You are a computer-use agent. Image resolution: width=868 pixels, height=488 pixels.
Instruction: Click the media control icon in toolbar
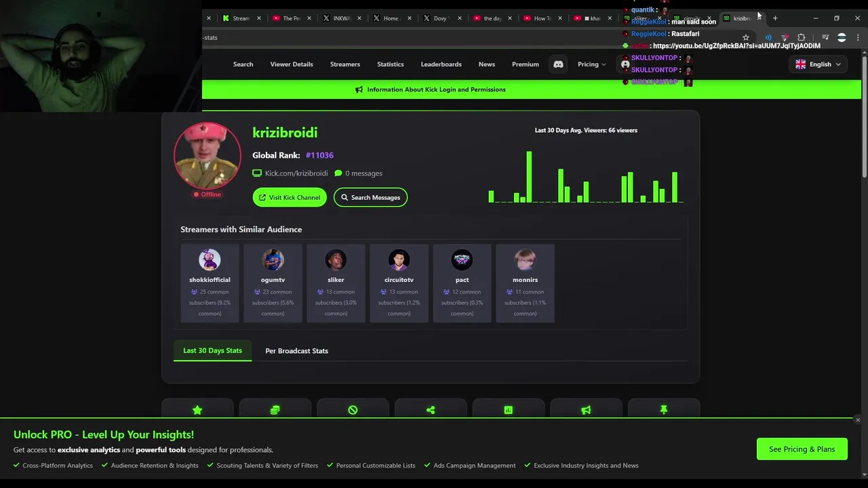[825, 37]
